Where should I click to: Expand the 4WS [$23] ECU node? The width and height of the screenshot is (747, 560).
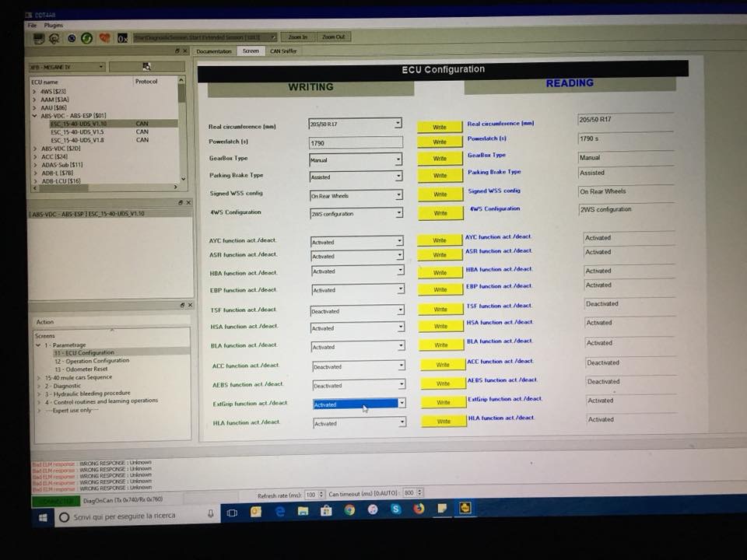coord(34,92)
